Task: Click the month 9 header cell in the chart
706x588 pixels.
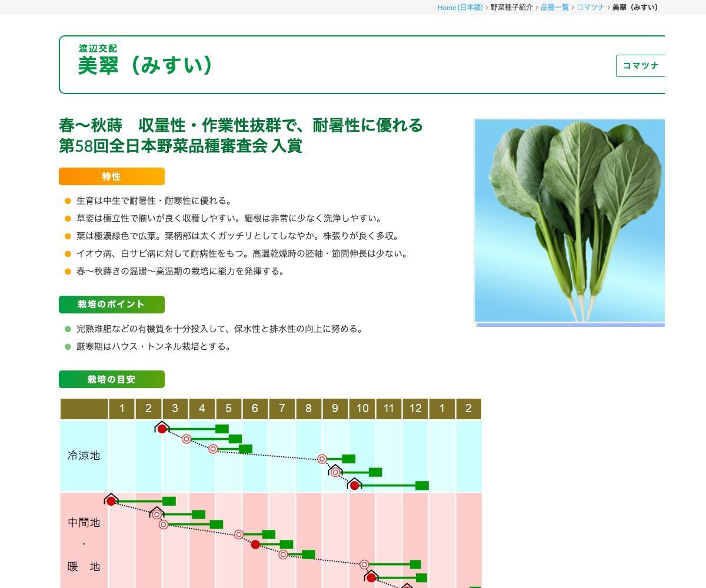Action: coord(335,408)
